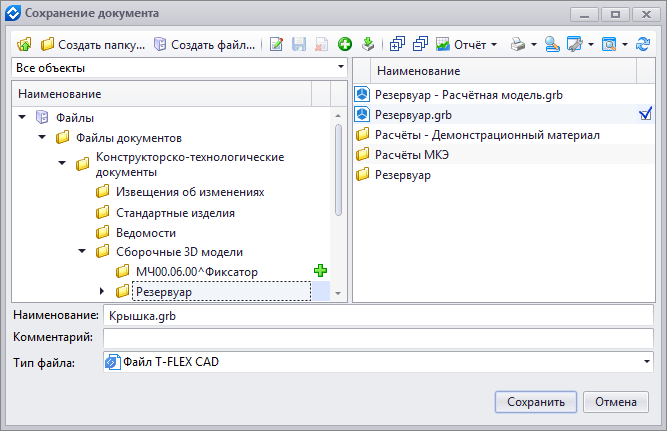Select Конструкторско-технологические документы folder

[190, 164]
